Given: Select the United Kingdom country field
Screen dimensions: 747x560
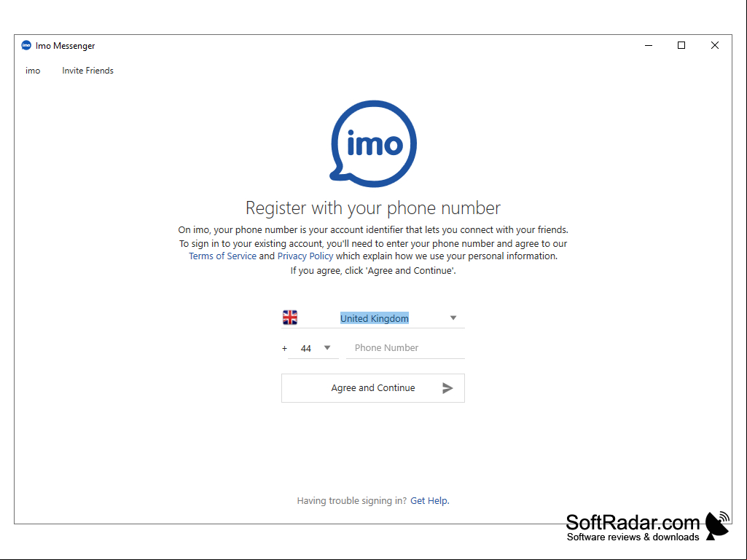Looking at the screenshot, I should coord(374,318).
